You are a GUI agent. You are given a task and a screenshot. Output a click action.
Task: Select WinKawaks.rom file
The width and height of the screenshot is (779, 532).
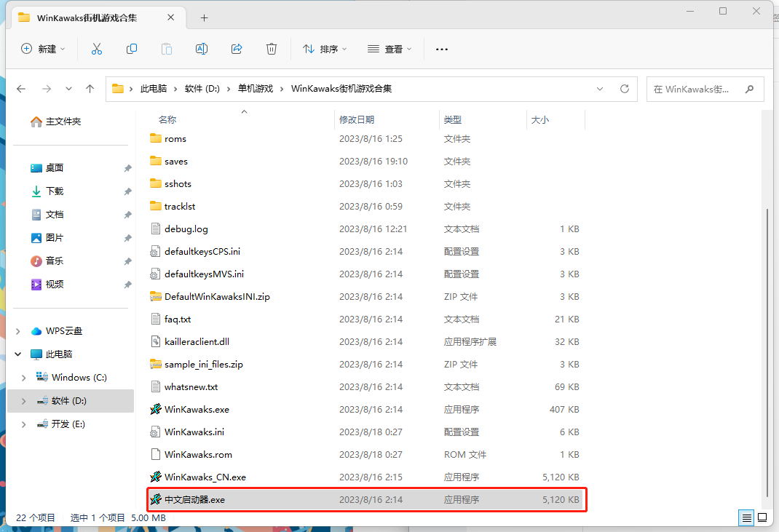point(367,455)
